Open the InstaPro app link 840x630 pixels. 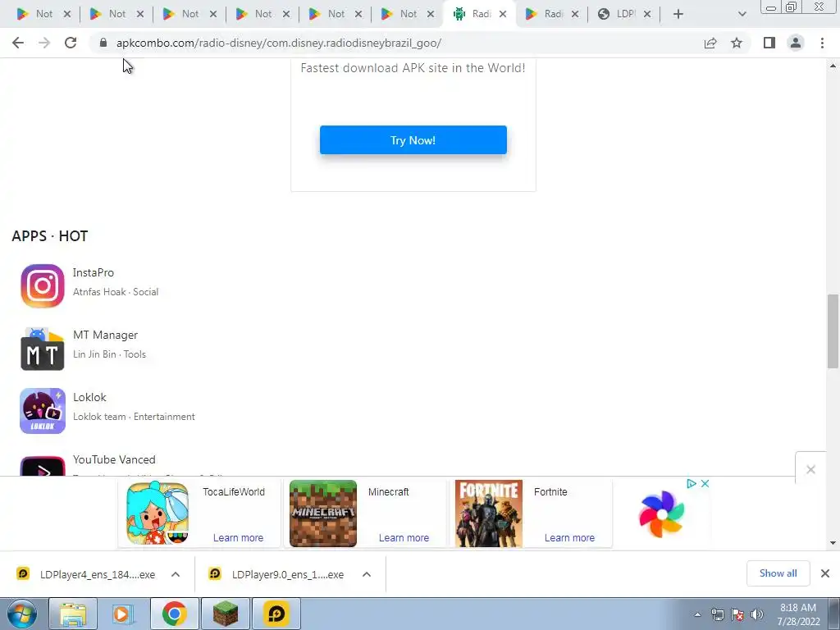[94, 272]
